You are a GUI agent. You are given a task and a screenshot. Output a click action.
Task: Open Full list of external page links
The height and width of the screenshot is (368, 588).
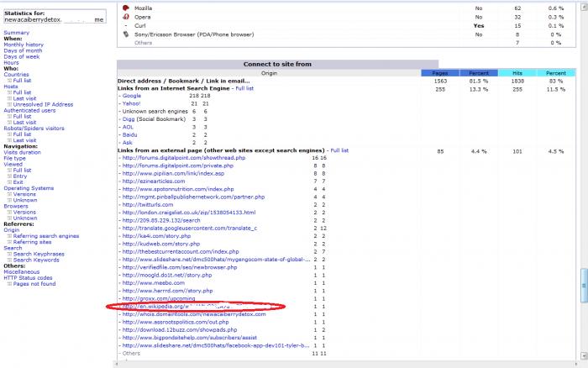pyautogui.click(x=339, y=150)
